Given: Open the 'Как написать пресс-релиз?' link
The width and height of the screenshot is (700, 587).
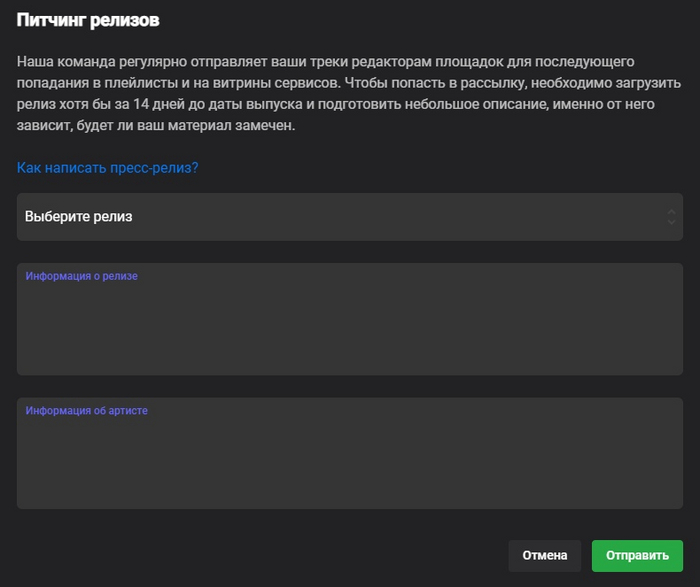Looking at the screenshot, I should click(108, 167).
